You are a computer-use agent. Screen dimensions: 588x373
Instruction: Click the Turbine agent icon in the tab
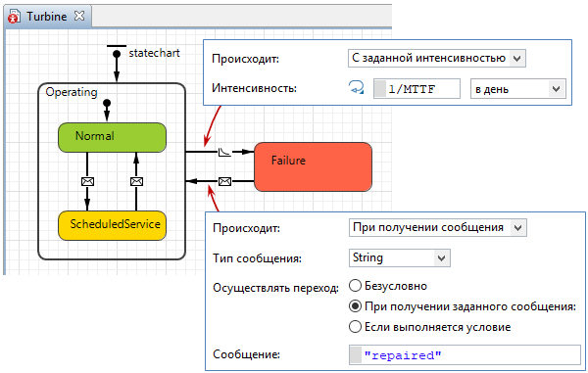[x=14, y=18]
